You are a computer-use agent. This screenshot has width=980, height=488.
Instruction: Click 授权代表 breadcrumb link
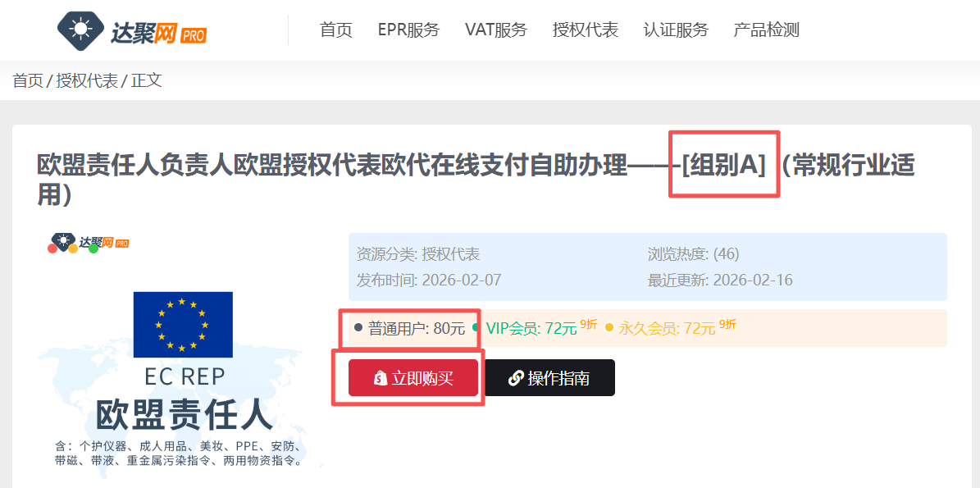[87, 80]
